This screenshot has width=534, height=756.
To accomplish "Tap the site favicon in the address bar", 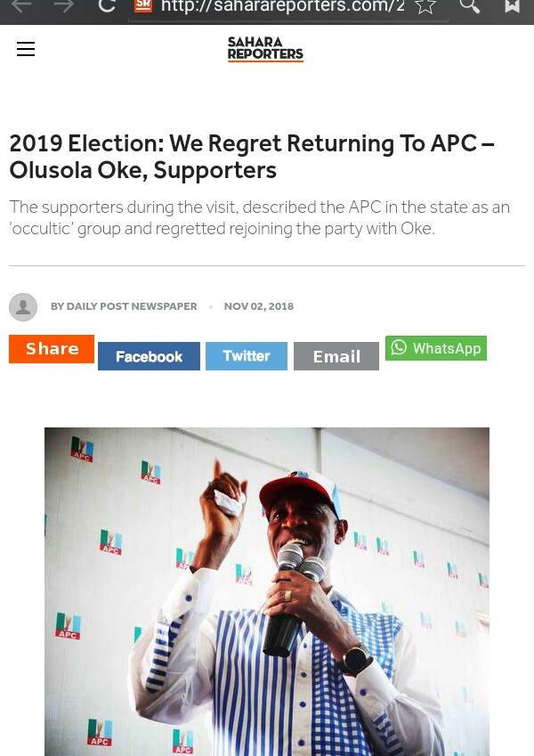I will (x=143, y=6).
